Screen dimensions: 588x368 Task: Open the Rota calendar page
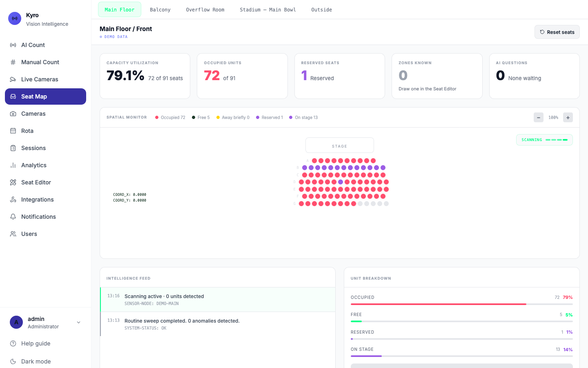45,131
